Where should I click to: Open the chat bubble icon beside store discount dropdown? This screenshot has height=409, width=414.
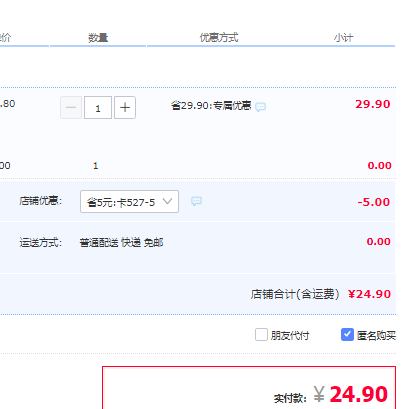point(196,201)
